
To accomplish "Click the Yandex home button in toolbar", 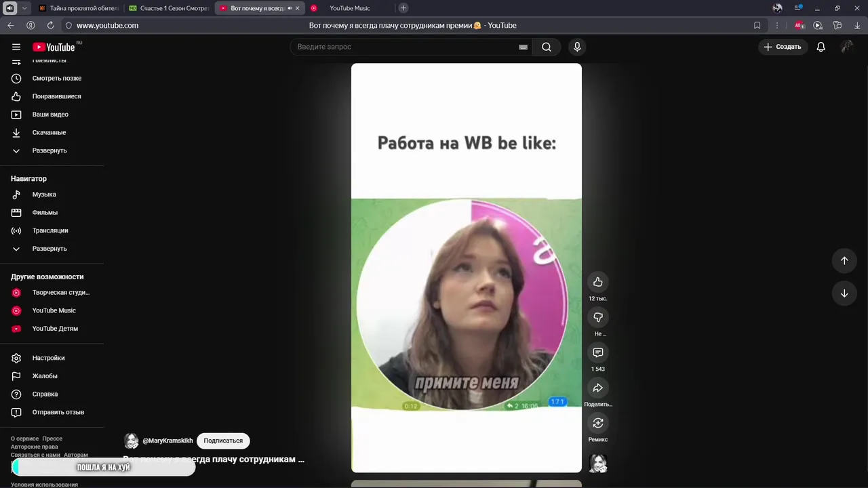I will pos(31,25).
